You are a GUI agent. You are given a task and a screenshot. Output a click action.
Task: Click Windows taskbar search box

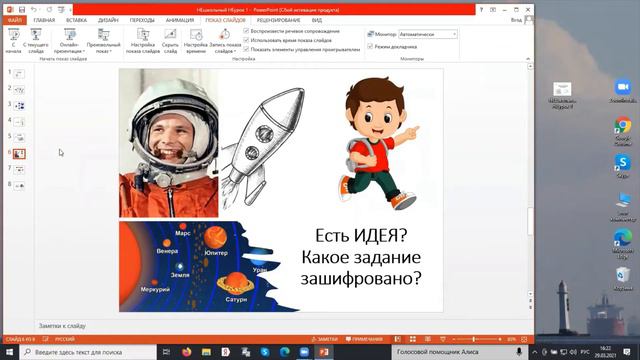pyautogui.click(x=88, y=352)
